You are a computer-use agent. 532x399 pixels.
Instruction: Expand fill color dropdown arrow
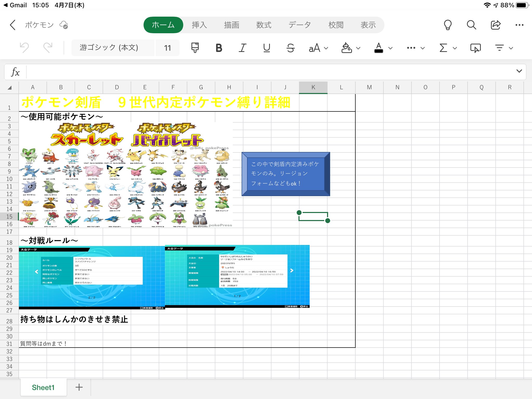pyautogui.click(x=358, y=48)
